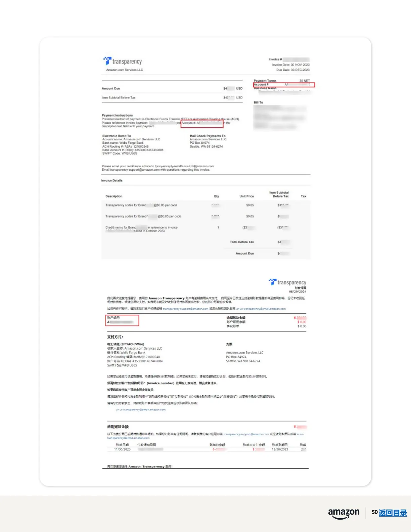This screenshot has height=532, width=411.
Task: Click 'Invoice Date: 30-NOV-2023' text
Action: coord(291,65)
